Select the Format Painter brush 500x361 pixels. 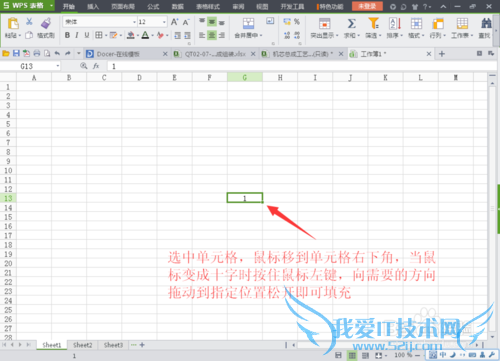pyautogui.click(x=46, y=23)
